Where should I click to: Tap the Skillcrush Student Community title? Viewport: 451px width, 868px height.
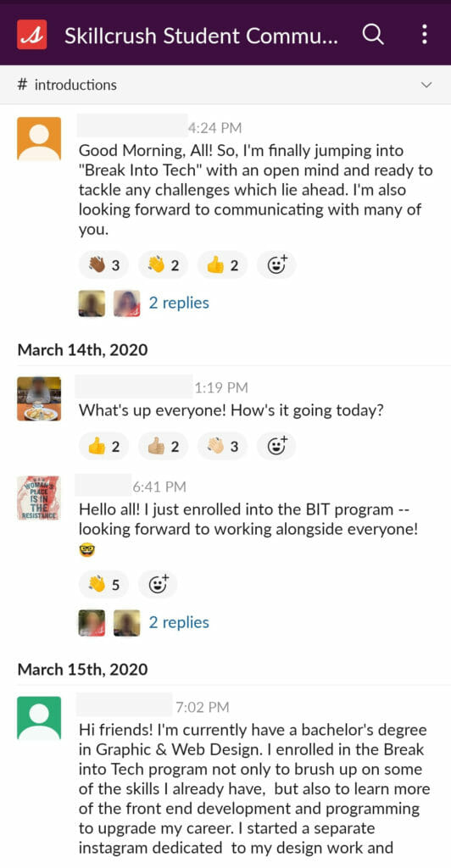[201, 36]
